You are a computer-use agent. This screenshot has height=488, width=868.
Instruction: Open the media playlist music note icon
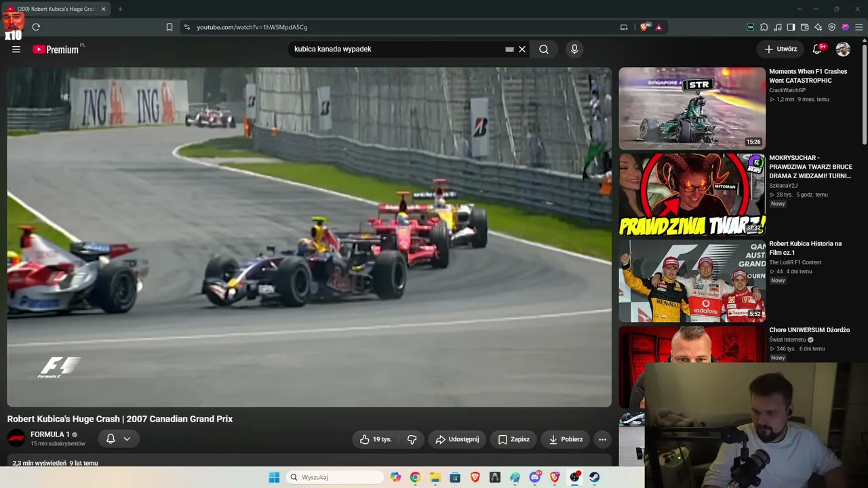[778, 27]
